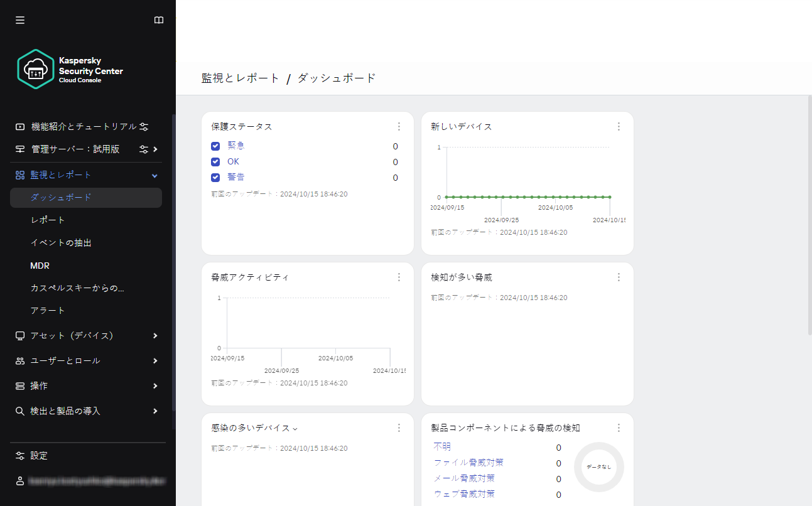This screenshot has width=812, height=506.
Task: Open three-dot menu on 新しいデバイス widget
Action: tap(619, 127)
